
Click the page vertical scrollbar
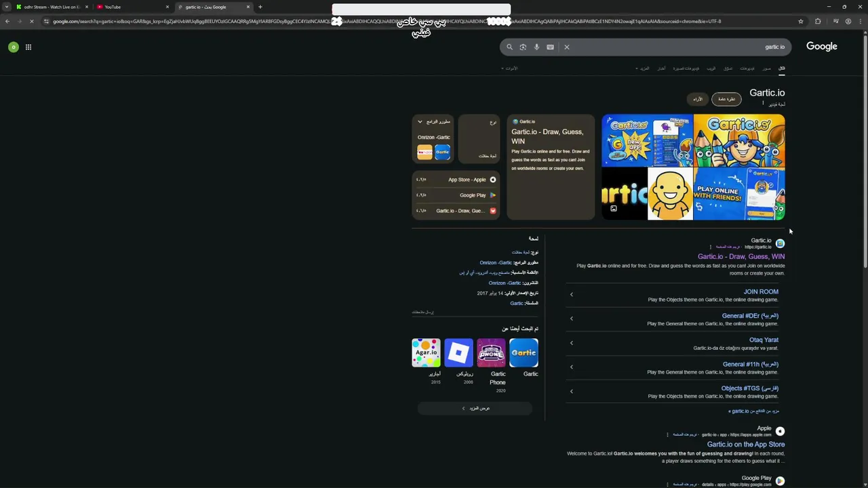865,152
